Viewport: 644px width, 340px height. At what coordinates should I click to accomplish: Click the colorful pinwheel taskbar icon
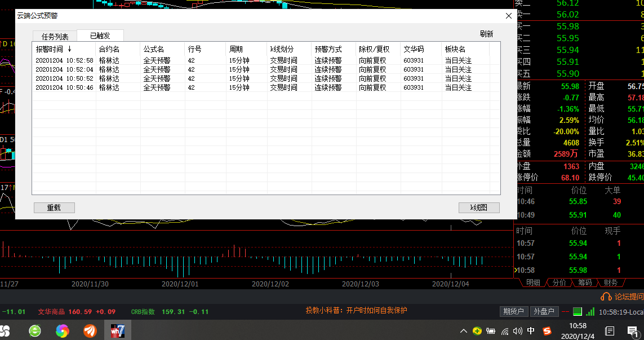[62, 330]
